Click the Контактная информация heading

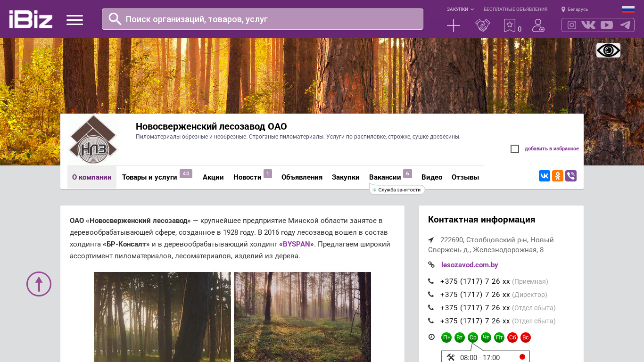481,220
